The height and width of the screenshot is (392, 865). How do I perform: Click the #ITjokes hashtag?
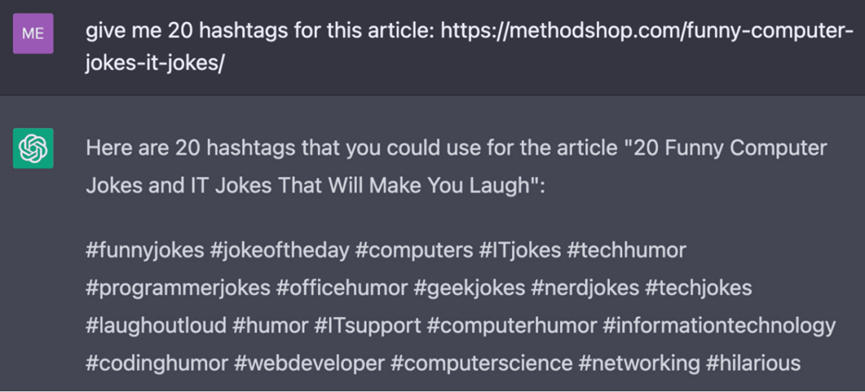[520, 250]
